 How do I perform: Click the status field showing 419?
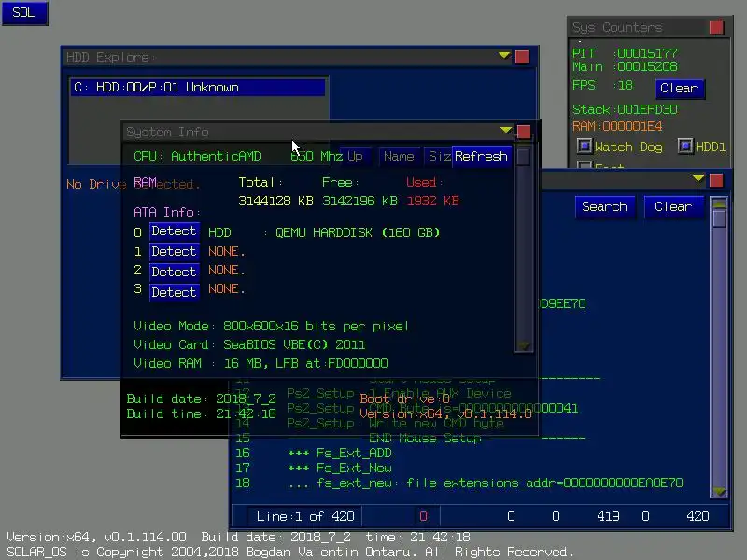pyautogui.click(x=608, y=516)
